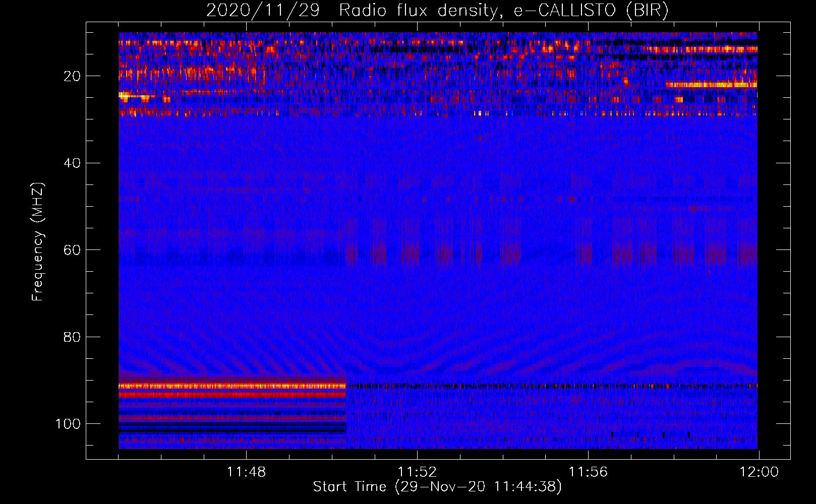Click the bright yellow emission band near 91 MHz

pos(232,386)
